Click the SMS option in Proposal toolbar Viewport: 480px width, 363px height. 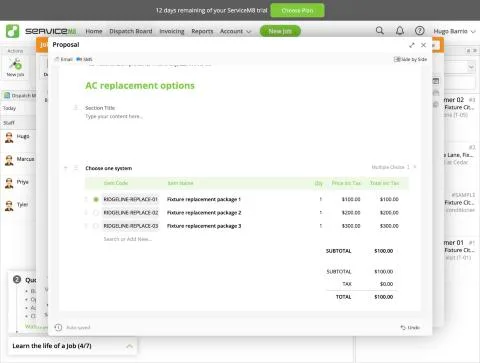pyautogui.click(x=84, y=59)
